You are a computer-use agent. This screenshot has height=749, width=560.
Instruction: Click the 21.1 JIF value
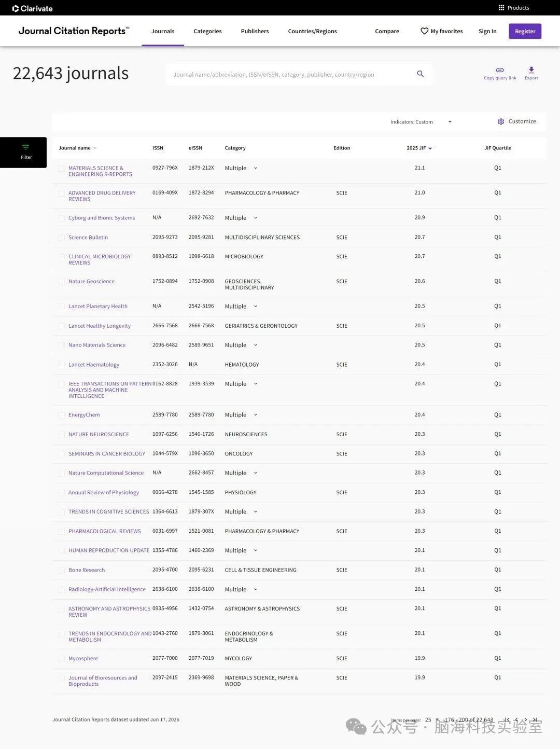pyautogui.click(x=419, y=168)
